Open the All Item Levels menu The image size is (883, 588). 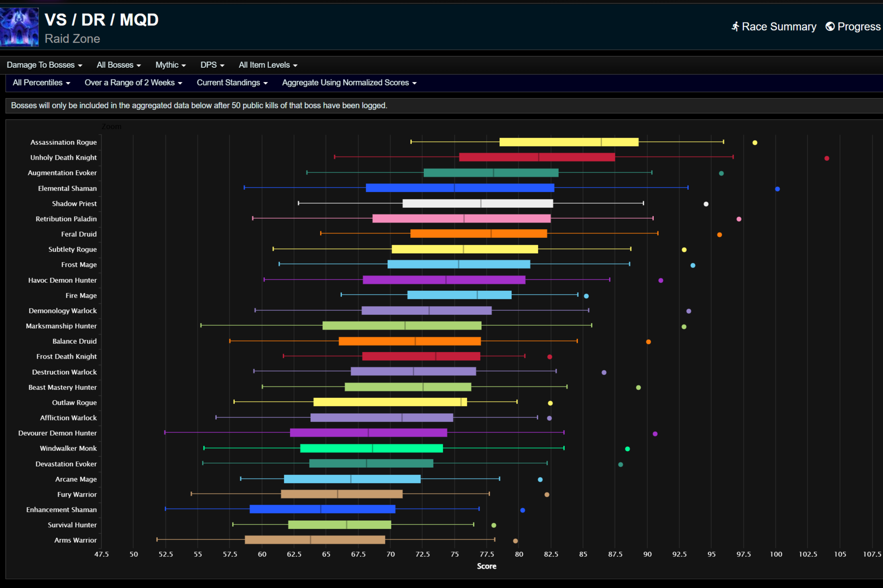click(x=268, y=65)
